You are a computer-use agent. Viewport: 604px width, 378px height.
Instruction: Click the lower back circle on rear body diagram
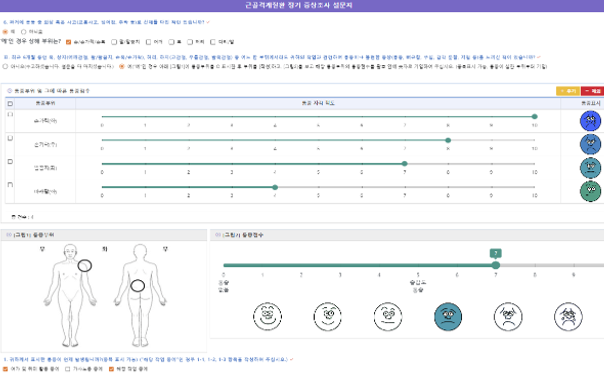(138, 286)
